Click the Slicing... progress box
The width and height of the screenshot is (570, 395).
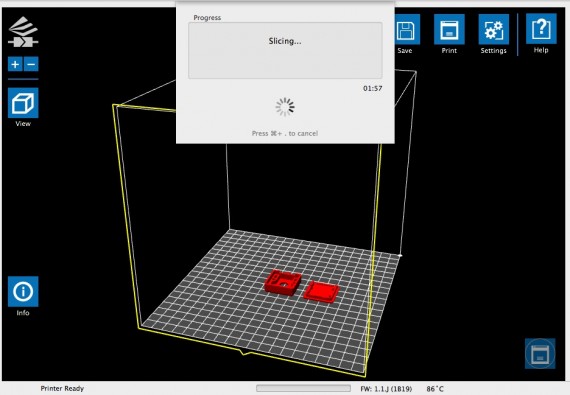[x=285, y=51]
